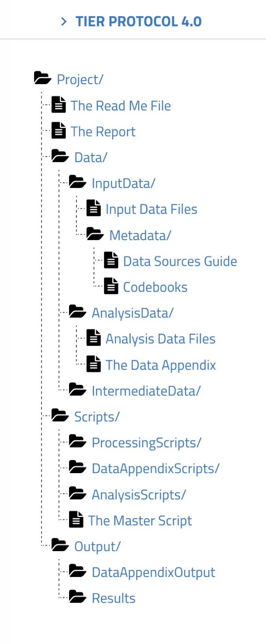Select AnalysisScripts/ in the tree

[139, 495]
